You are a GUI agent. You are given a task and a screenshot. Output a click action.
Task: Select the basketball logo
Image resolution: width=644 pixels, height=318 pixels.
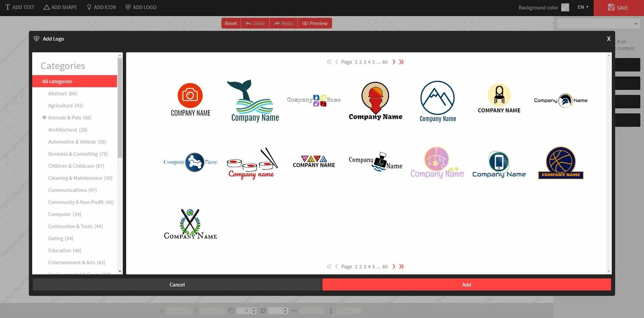[x=561, y=163]
